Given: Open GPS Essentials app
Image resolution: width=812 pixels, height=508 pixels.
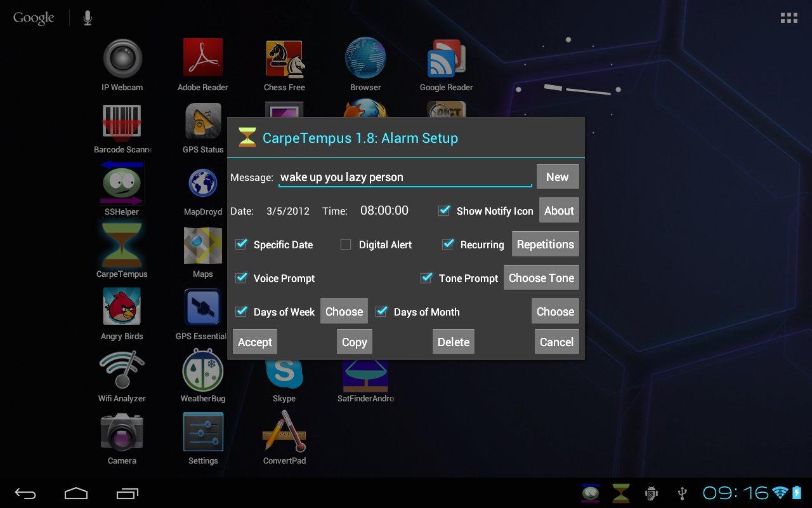Looking at the screenshot, I should (202, 314).
